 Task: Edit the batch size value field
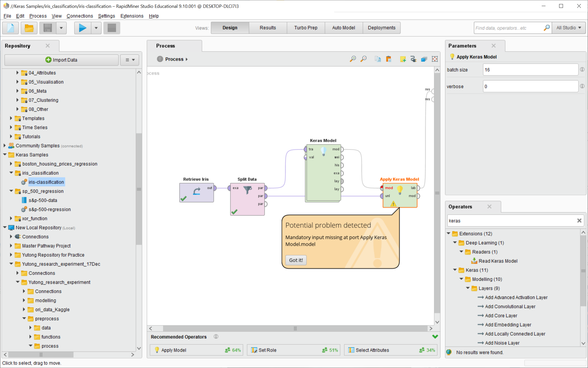(530, 70)
